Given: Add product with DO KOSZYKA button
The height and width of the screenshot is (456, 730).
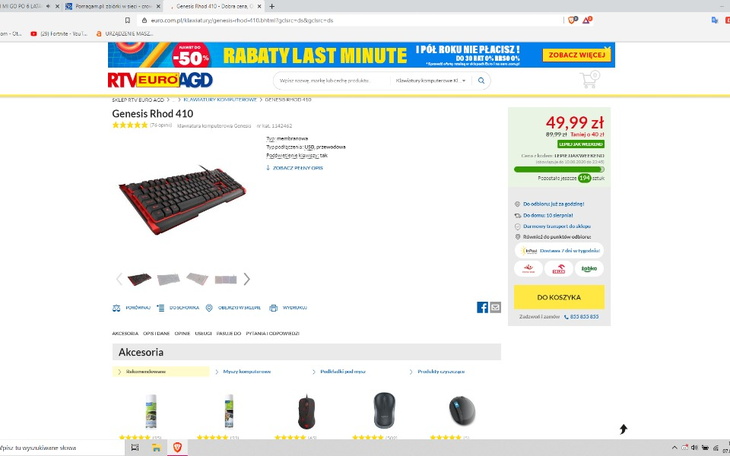Looking at the screenshot, I should point(559,297).
